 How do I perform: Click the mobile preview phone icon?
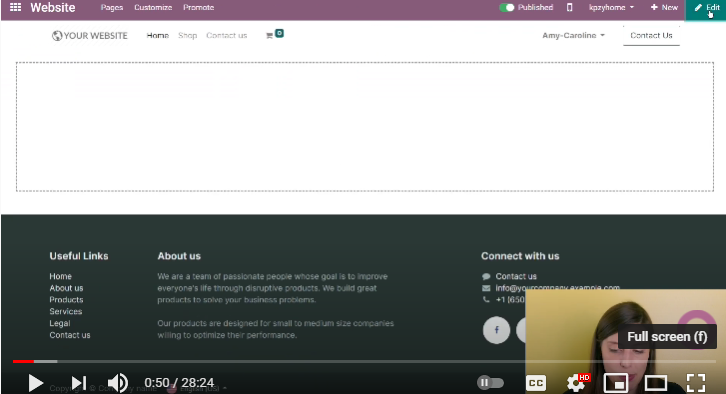570,7
